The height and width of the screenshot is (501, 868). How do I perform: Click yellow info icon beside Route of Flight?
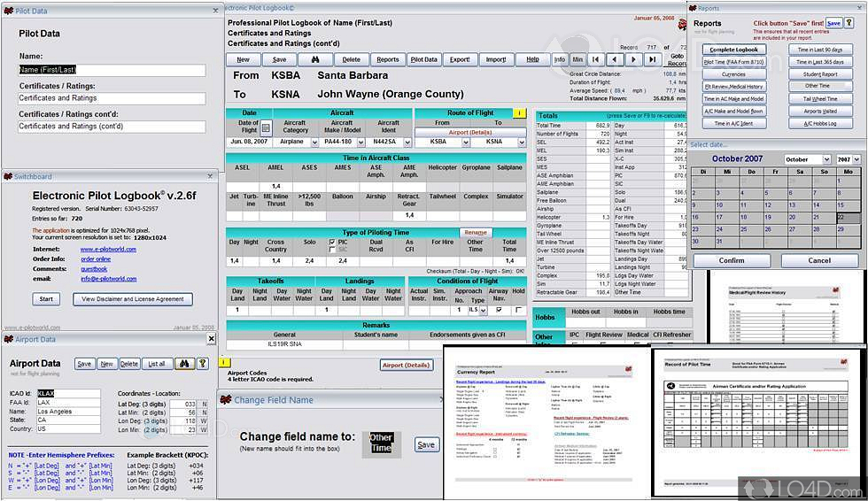519,113
